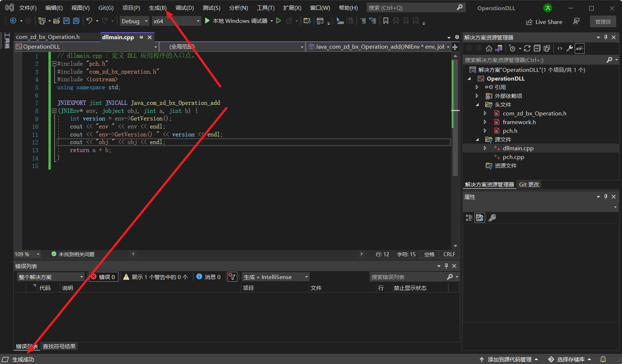
Task: Expand the 外部依赖项 node
Action: [x=477, y=96]
